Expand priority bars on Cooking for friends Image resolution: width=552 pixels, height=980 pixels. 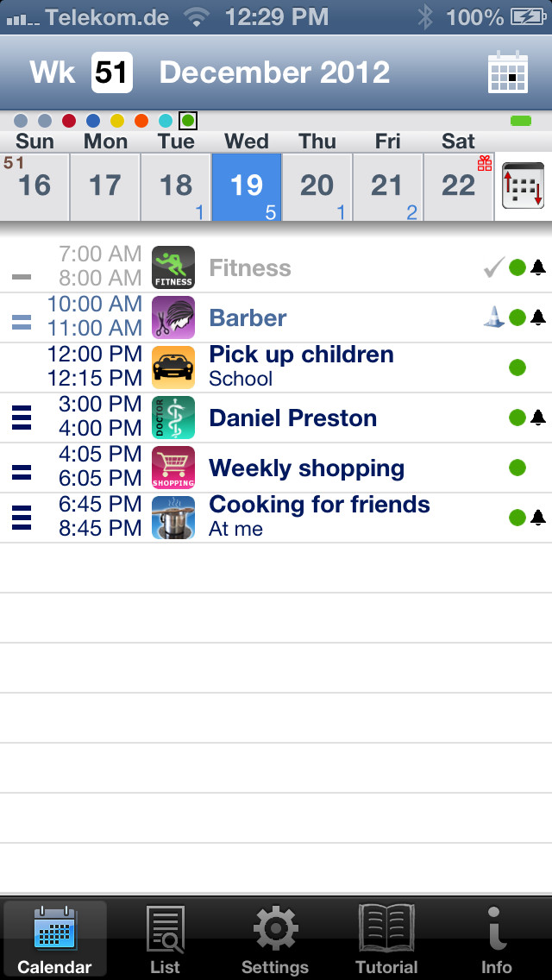click(x=22, y=518)
